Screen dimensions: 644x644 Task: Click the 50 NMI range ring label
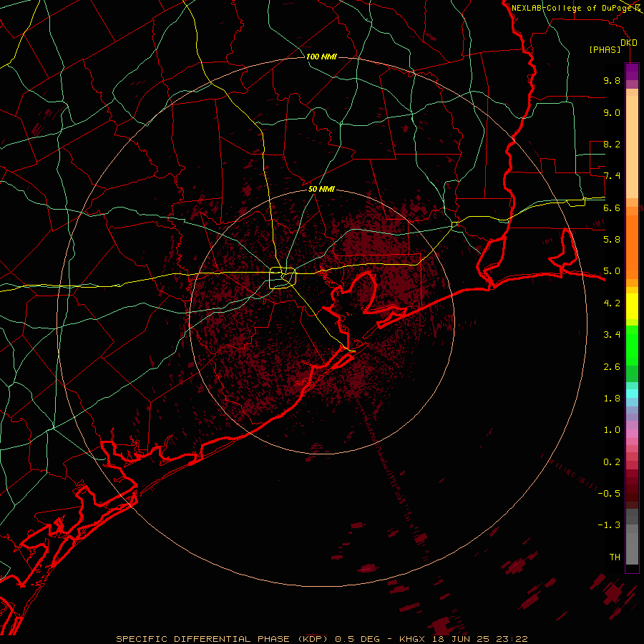(x=321, y=189)
